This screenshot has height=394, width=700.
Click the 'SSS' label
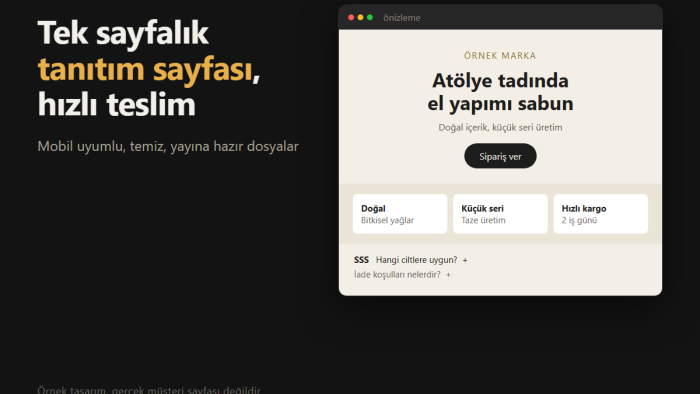(x=361, y=260)
